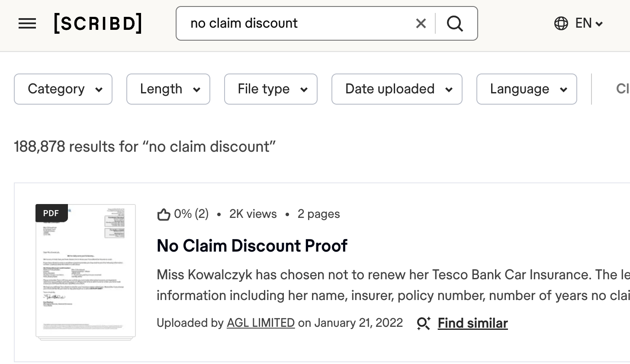Visit the AGL LIMITED uploader profile

click(260, 323)
